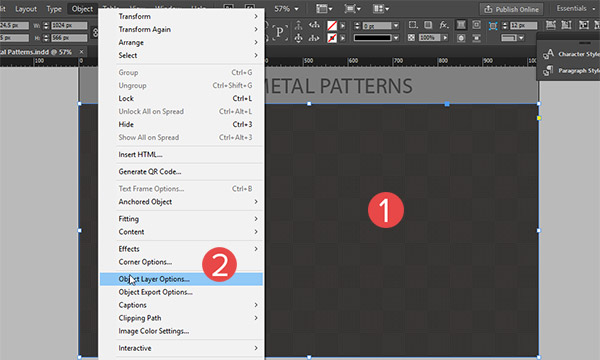Expand the Fill swatch options arrow
This screenshot has width=600, height=360.
[343, 26]
